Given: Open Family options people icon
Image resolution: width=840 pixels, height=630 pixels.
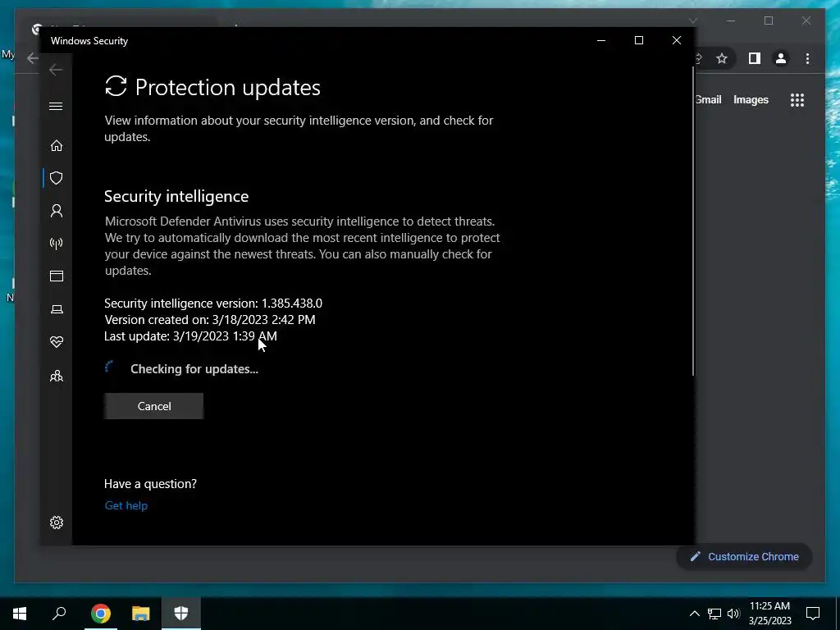Looking at the screenshot, I should coord(57,376).
